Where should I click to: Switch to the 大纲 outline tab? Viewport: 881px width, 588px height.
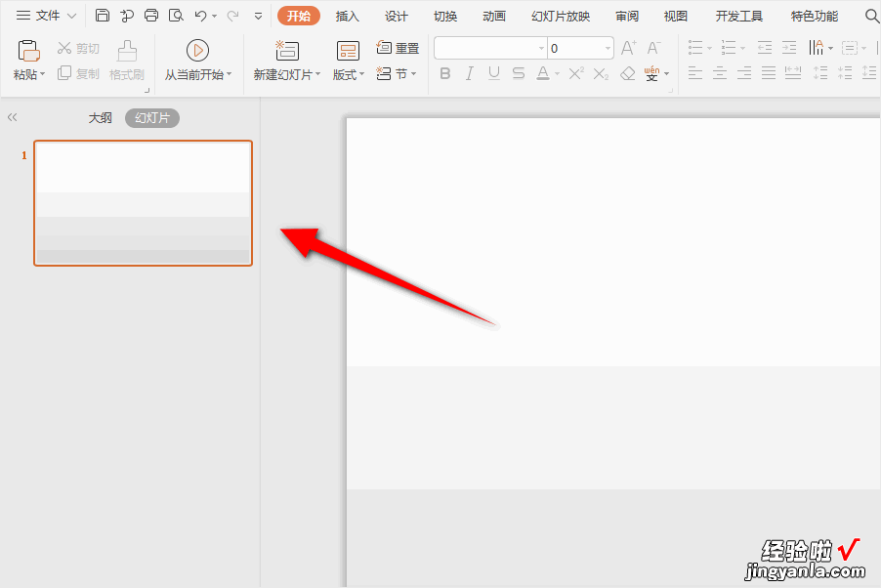tap(101, 118)
